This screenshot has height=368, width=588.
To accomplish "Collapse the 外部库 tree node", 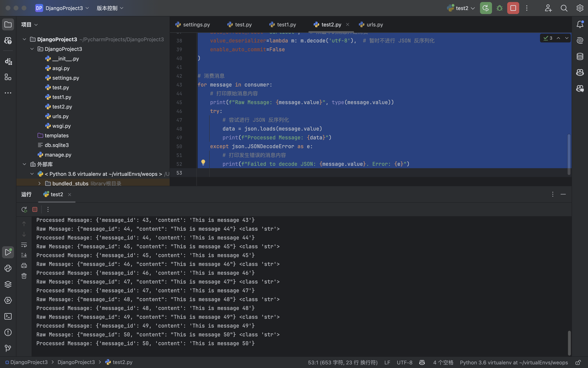I will [x=24, y=164].
